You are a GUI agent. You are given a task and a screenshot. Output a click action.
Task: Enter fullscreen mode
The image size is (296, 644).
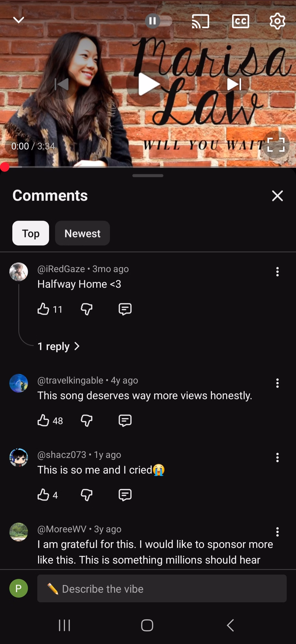(276, 145)
